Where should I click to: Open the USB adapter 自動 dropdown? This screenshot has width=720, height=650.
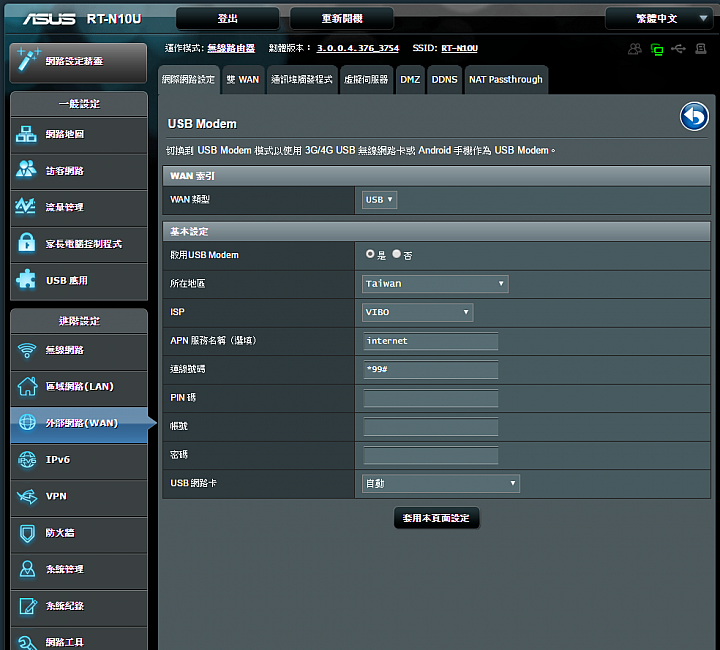441,483
